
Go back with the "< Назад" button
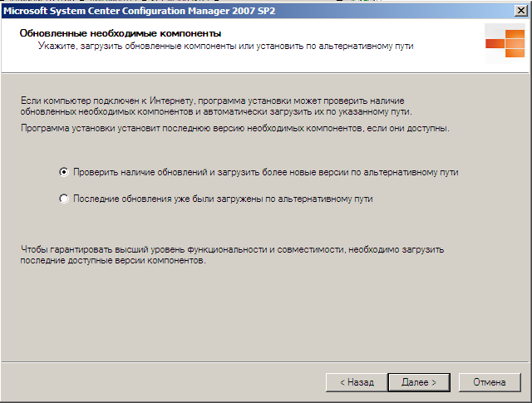(356, 382)
